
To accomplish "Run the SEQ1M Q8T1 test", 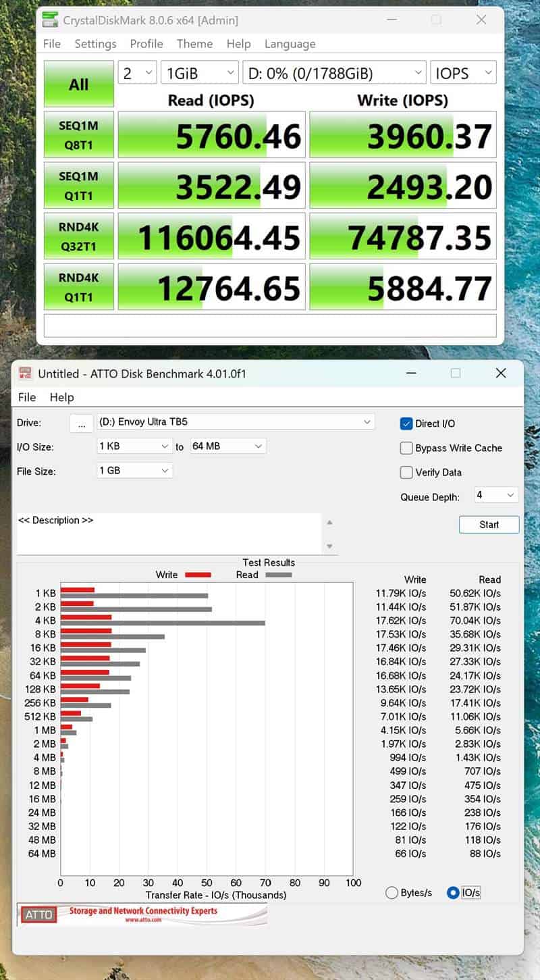I will 78,134.
